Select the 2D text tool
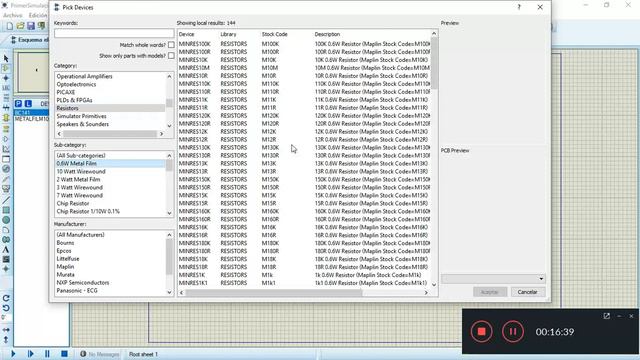Screen dimensions: 640x360 (x=6, y=249)
